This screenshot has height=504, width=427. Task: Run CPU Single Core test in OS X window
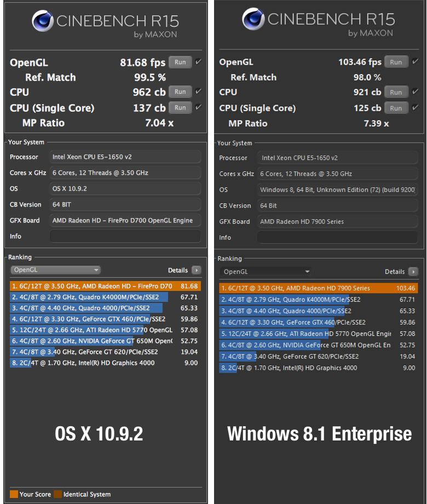(180, 108)
